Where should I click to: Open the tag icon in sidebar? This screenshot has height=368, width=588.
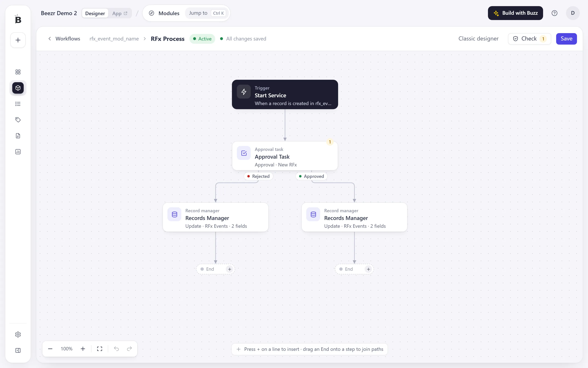click(18, 120)
